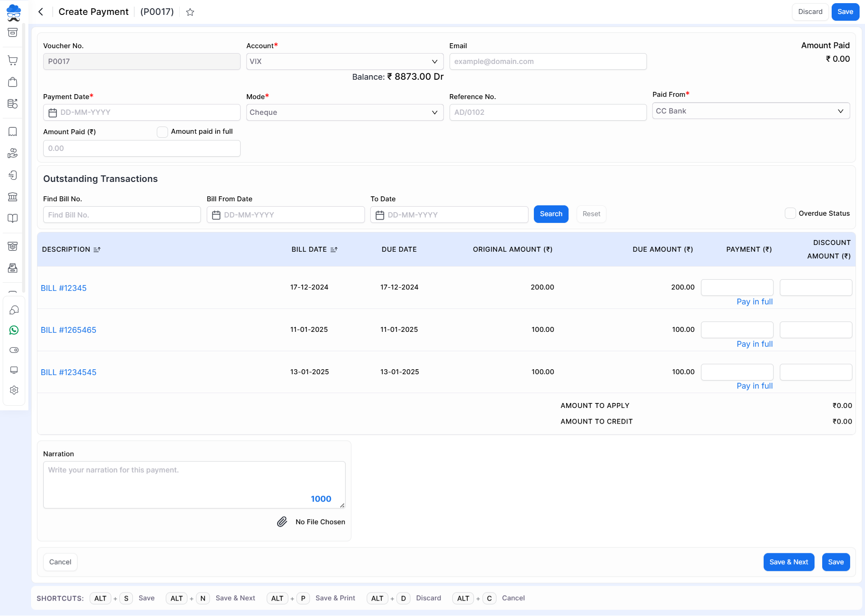The height and width of the screenshot is (616, 865).
Task: Attach a file with the paperclip icon
Action: (282, 522)
